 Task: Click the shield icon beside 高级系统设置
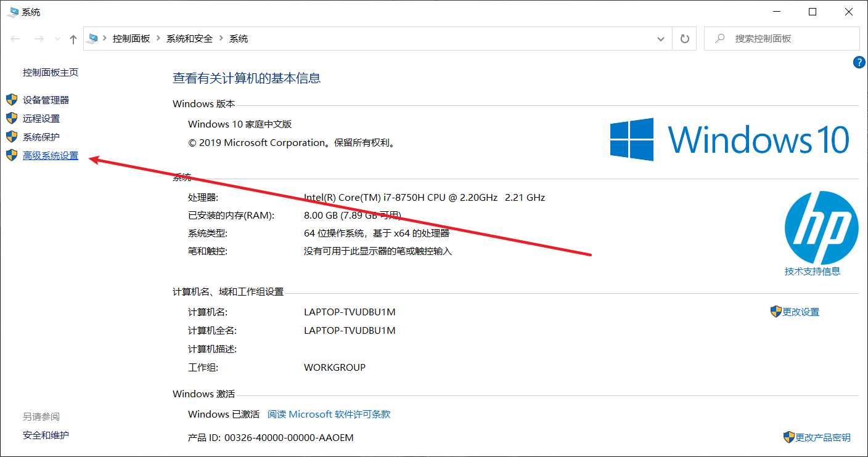(x=12, y=155)
